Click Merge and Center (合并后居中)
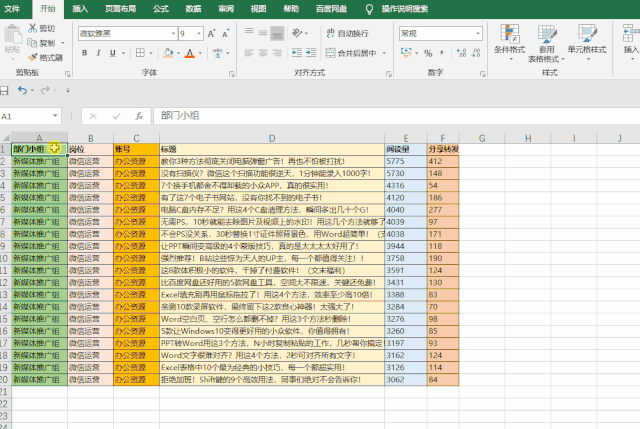This screenshot has width=640, height=429. (351, 53)
